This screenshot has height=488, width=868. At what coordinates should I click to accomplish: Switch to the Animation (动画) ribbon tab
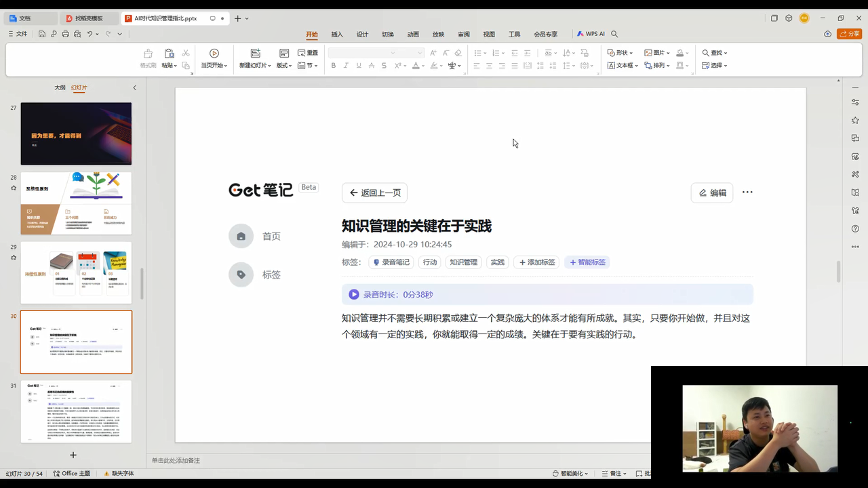(x=413, y=35)
